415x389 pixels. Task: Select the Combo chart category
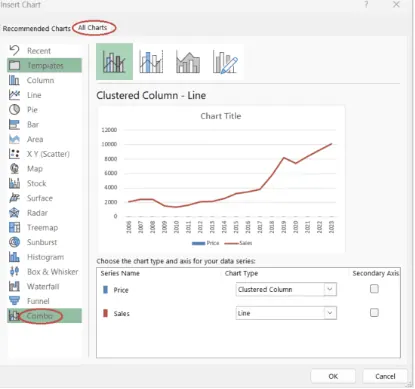(44, 316)
